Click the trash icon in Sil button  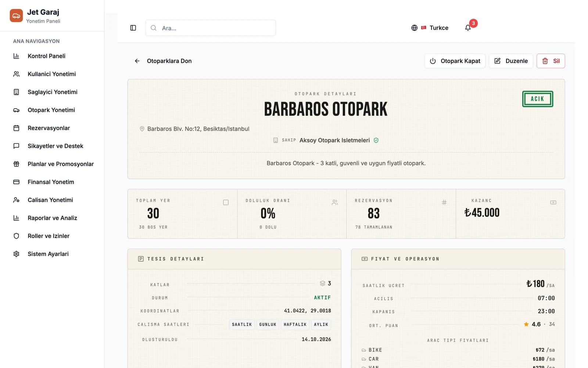click(545, 61)
